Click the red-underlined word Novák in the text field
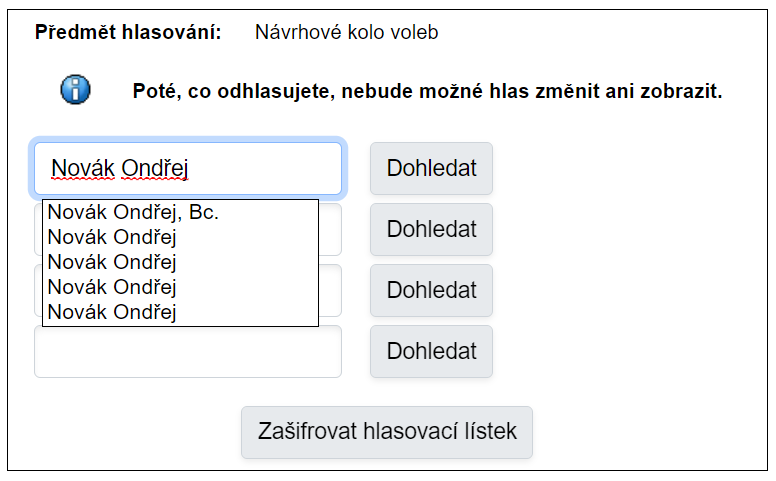 pos(83,168)
